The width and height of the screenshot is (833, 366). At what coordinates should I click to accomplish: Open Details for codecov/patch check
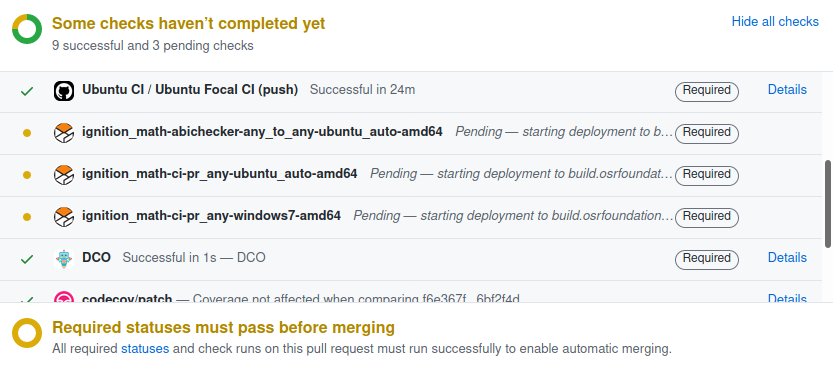pyautogui.click(x=787, y=298)
